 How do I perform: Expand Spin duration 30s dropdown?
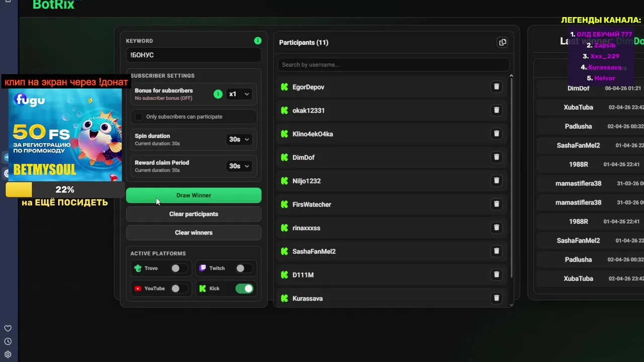coord(239,139)
